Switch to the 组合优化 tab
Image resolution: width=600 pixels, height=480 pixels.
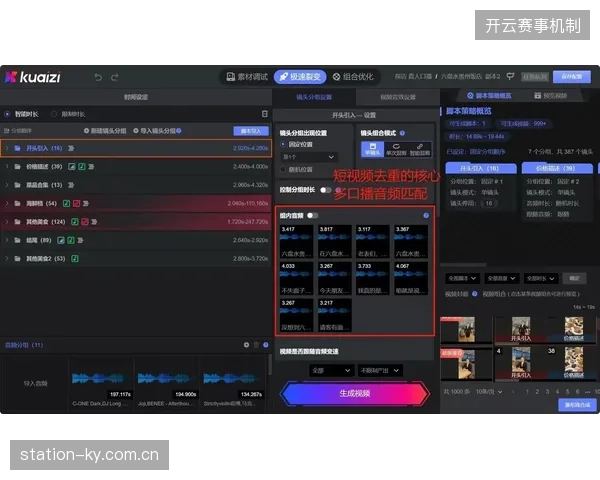pyautogui.click(x=353, y=77)
